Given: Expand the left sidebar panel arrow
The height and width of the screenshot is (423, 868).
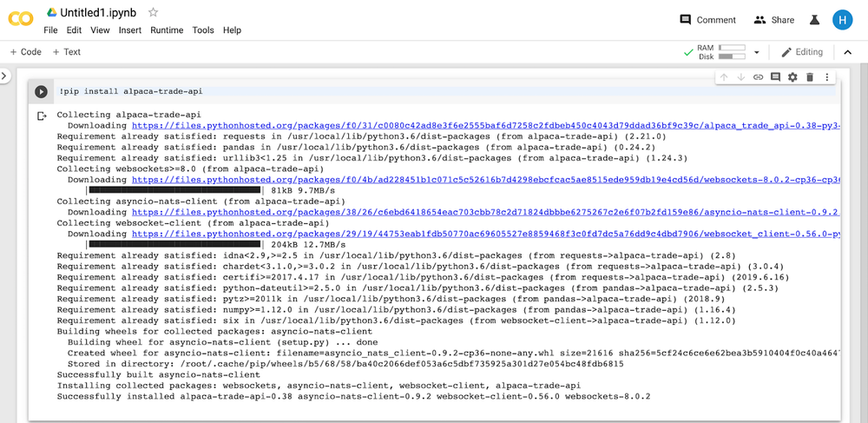Looking at the screenshot, I should pos(4,76).
